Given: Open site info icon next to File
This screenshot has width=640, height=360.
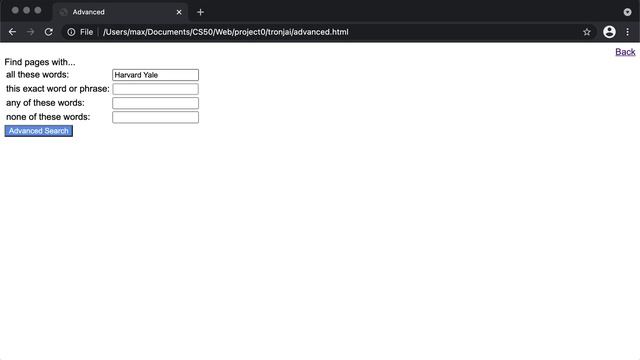Looking at the screenshot, I should tap(71, 32).
